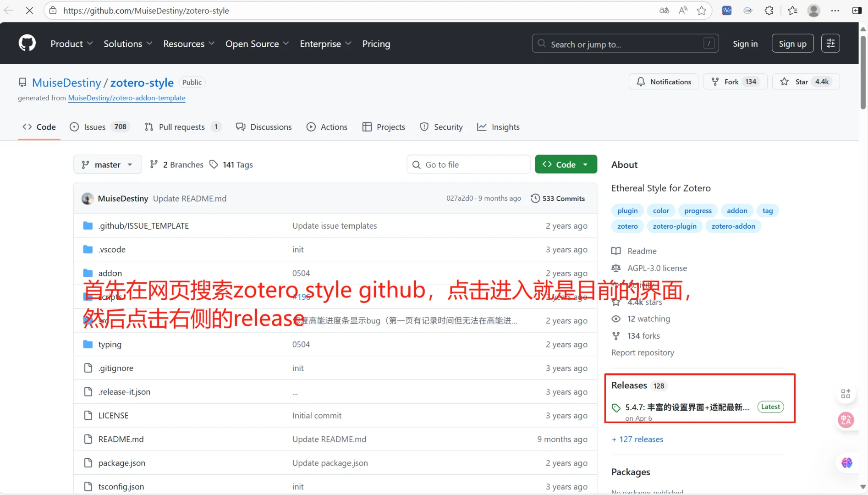Open the package.json file
This screenshot has height=495, width=868.
[122, 463]
